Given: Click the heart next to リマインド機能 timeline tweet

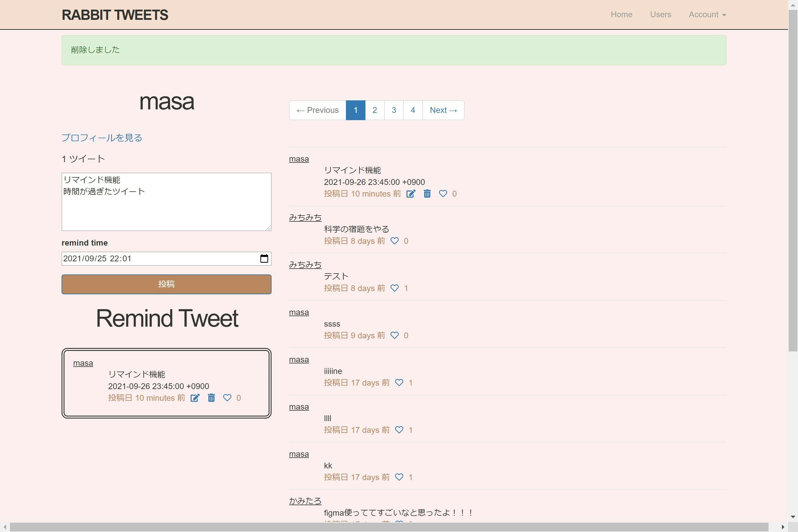Looking at the screenshot, I should [442, 194].
